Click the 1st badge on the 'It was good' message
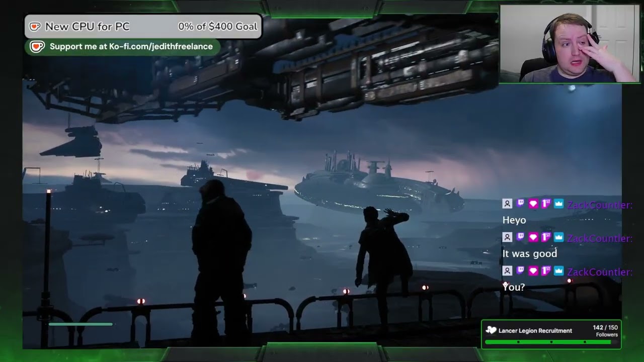Screen dimensions: 644x362 546,237
